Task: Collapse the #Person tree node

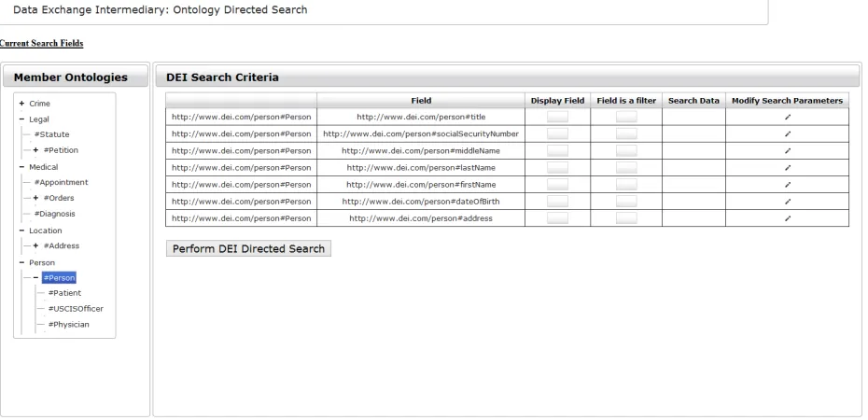Action: click(36, 278)
